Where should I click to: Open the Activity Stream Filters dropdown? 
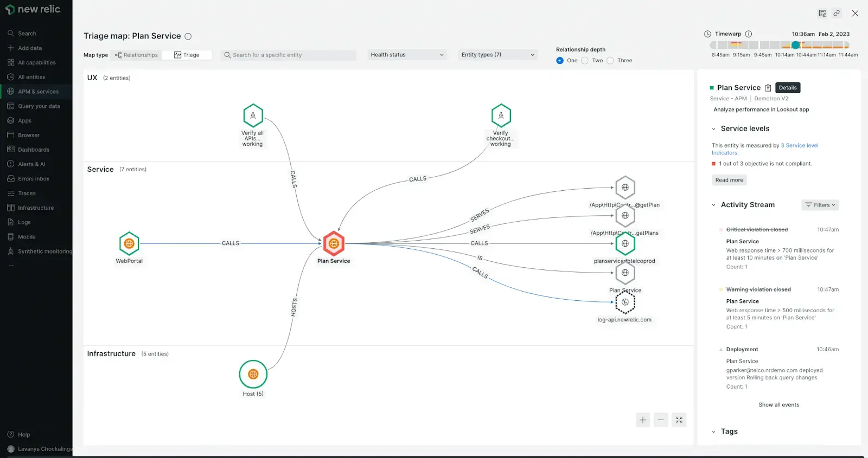tap(820, 205)
